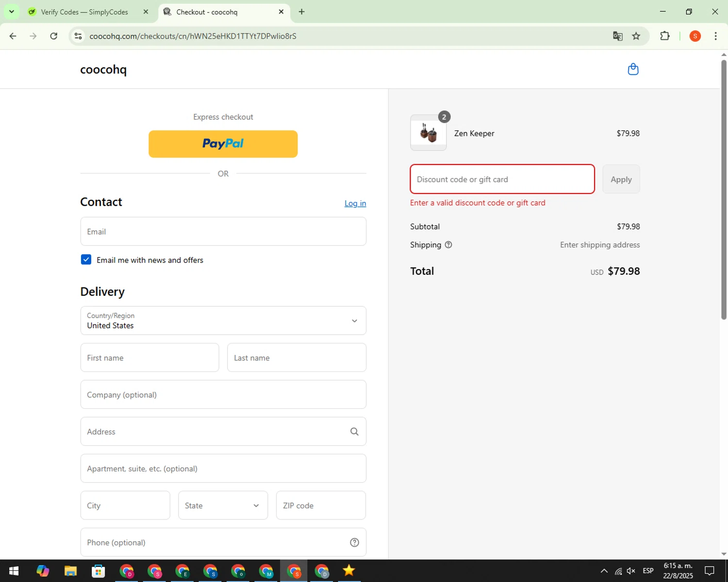Click the page vertical scrollbar thumb

click(724, 189)
